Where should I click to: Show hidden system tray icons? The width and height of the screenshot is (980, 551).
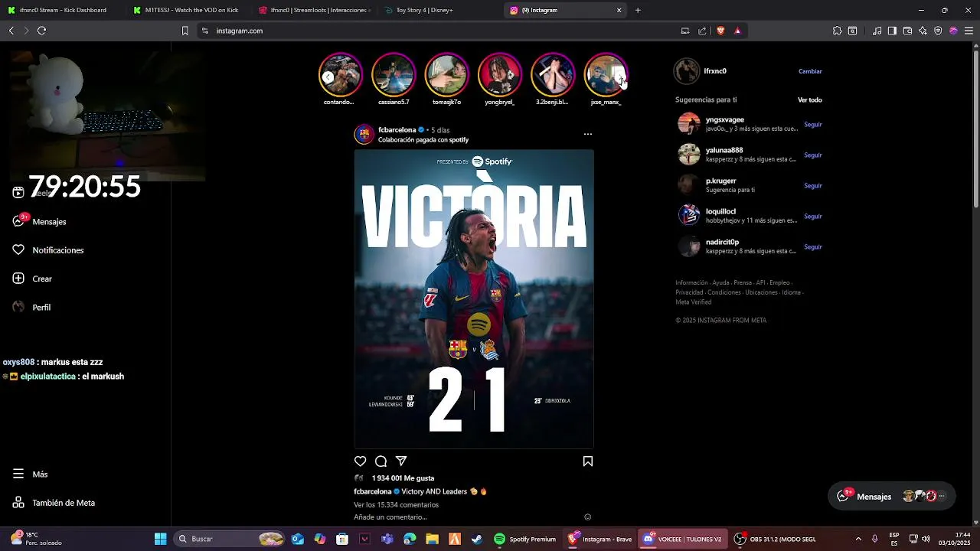(858, 539)
